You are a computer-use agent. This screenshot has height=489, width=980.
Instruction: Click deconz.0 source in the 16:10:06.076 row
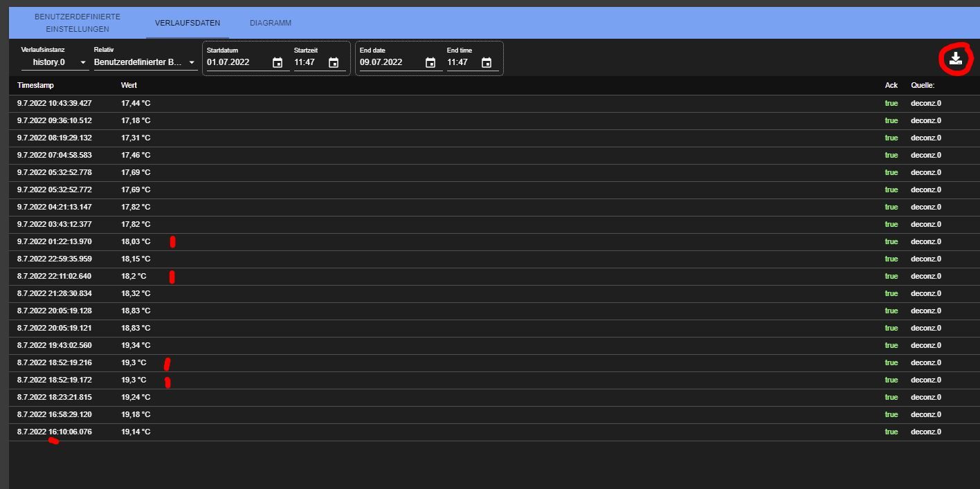[x=926, y=432]
